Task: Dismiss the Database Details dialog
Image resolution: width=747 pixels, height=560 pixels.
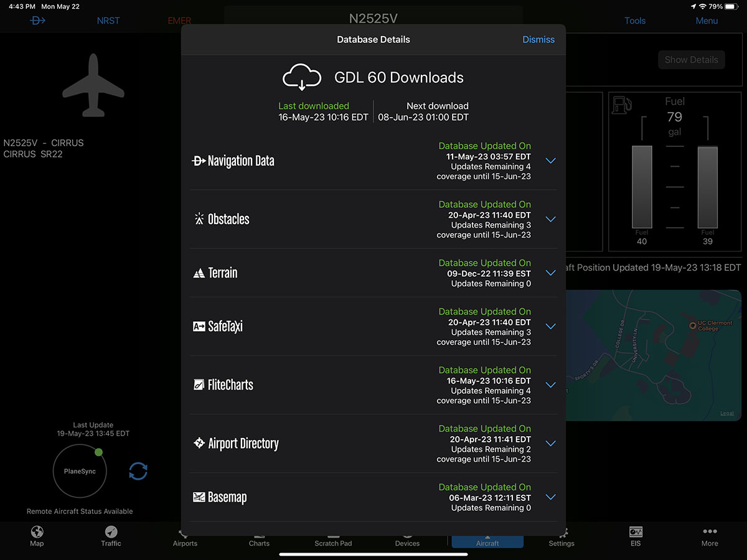Action: click(538, 39)
